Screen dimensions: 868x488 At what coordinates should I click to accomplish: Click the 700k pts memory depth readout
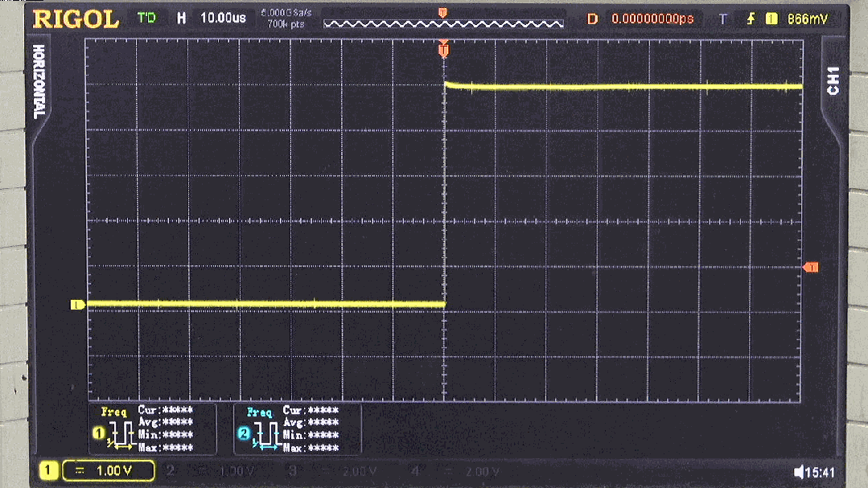pyautogui.click(x=286, y=24)
